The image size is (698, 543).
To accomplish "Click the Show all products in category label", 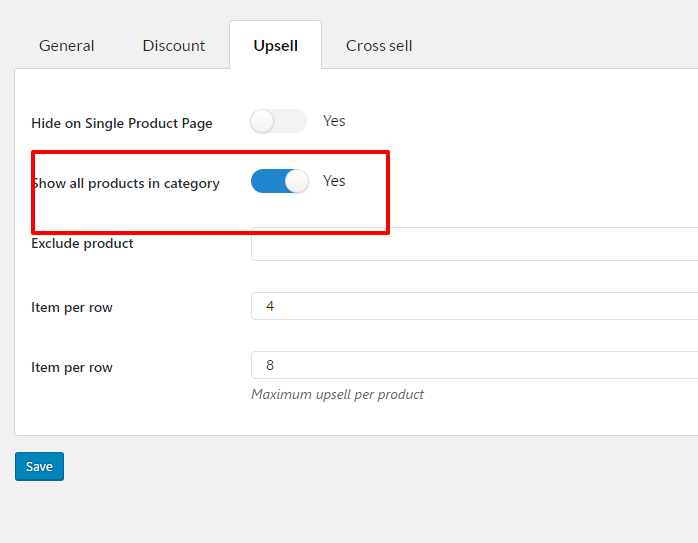I will (x=127, y=183).
